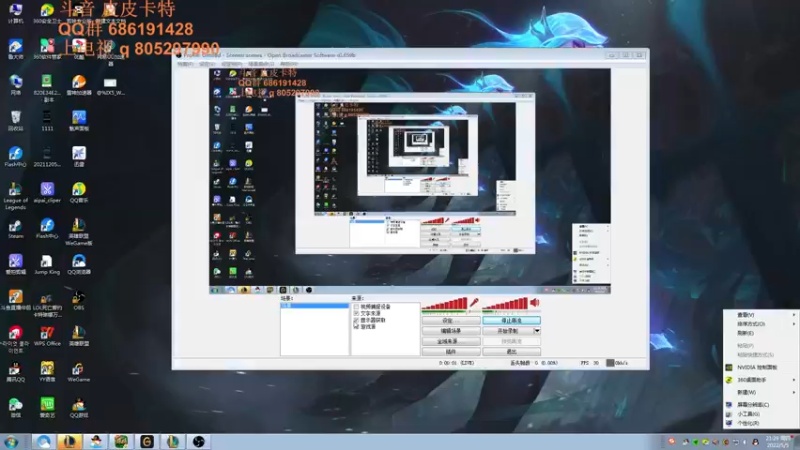Select the QQ浏览器 desktop icon
Image resolution: width=800 pixels, height=450 pixels.
(79, 264)
